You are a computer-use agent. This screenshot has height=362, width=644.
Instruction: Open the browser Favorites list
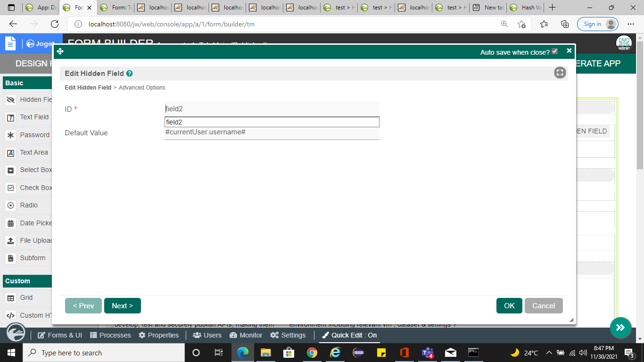544,24
